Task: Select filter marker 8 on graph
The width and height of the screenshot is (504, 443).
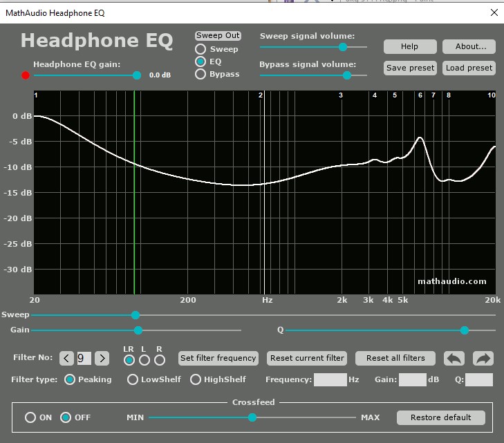Action: coord(449,95)
